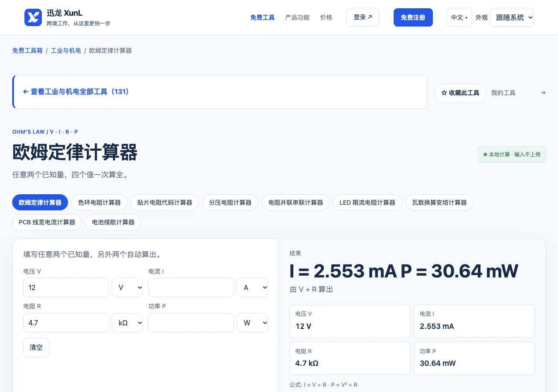
Task: Click the 12 V value in the 电压 V card
Action: tap(303, 326)
